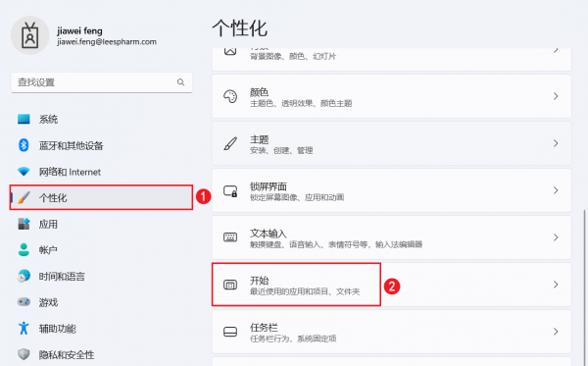588x366 pixels.
Task: Click the 个性化 page heading
Action: click(x=240, y=28)
